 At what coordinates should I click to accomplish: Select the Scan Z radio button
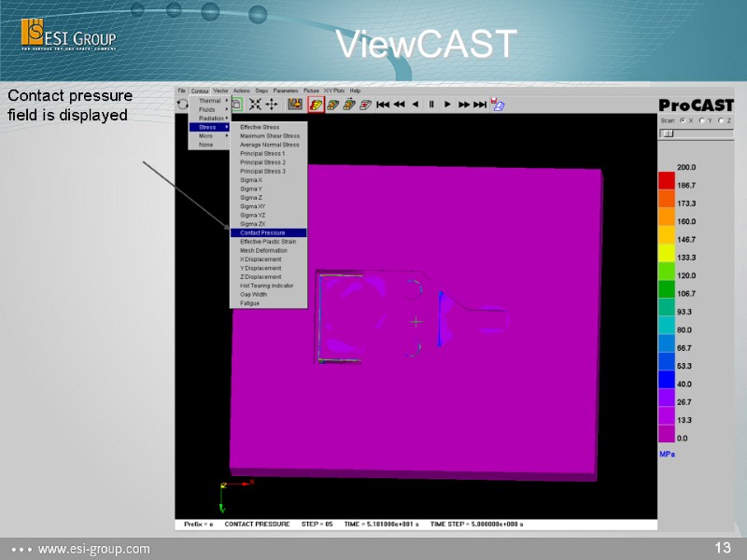tap(721, 120)
